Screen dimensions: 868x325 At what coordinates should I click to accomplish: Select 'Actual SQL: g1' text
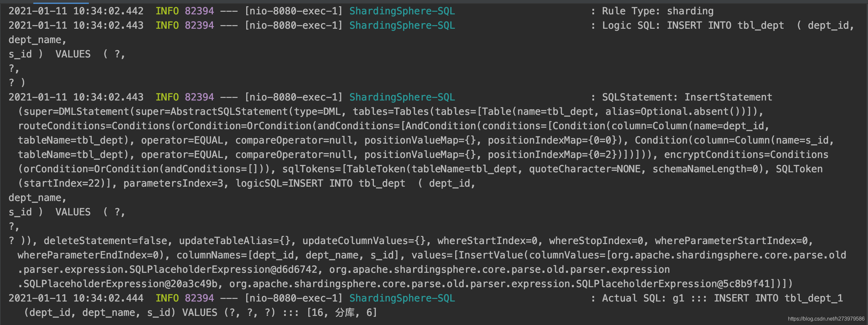(x=643, y=298)
